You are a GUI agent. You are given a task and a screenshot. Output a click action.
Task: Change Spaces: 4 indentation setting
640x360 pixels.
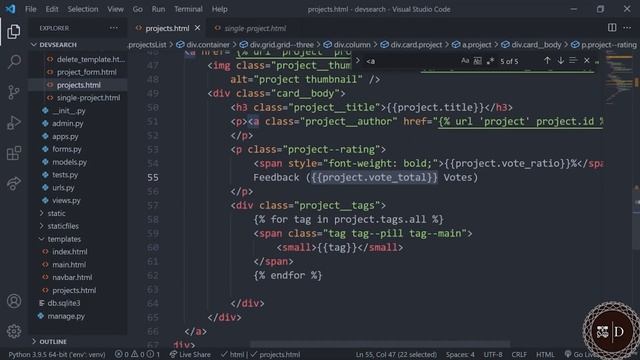460,354
